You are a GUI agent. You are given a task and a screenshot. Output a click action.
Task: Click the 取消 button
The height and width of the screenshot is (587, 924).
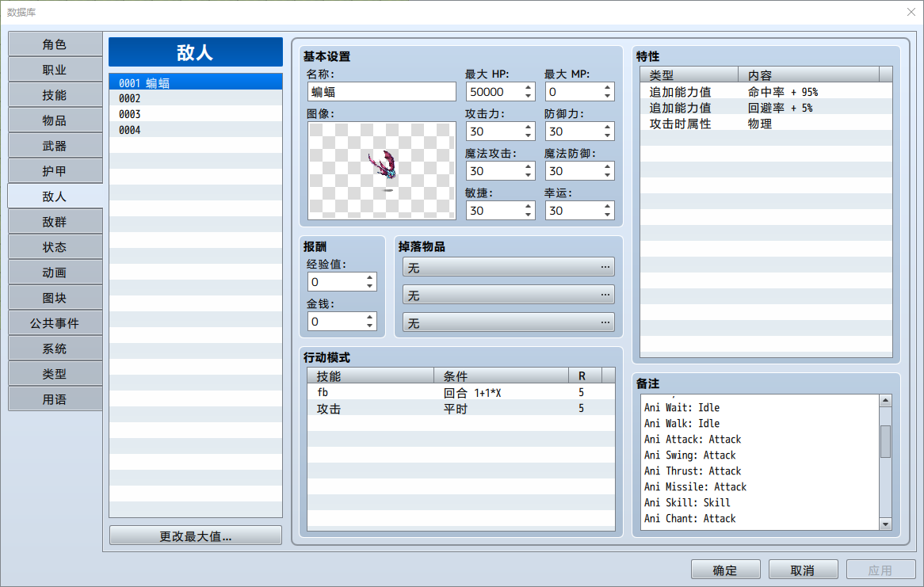(804, 570)
